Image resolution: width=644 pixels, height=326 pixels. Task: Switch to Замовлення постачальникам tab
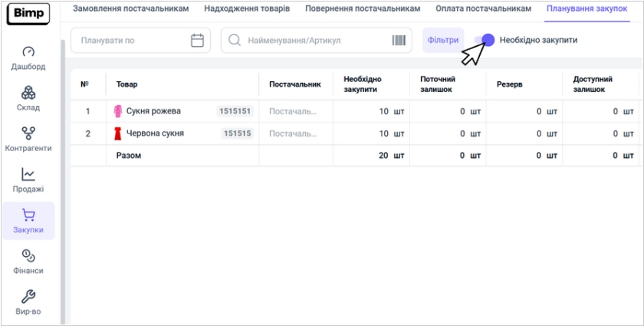pos(130,8)
